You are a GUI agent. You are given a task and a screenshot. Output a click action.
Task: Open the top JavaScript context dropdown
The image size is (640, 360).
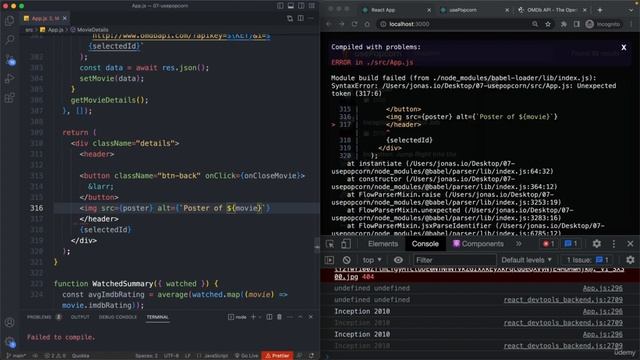[372, 260]
